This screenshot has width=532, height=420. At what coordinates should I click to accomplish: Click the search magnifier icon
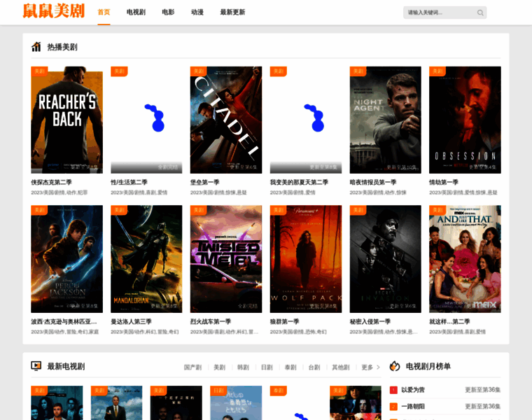click(480, 13)
